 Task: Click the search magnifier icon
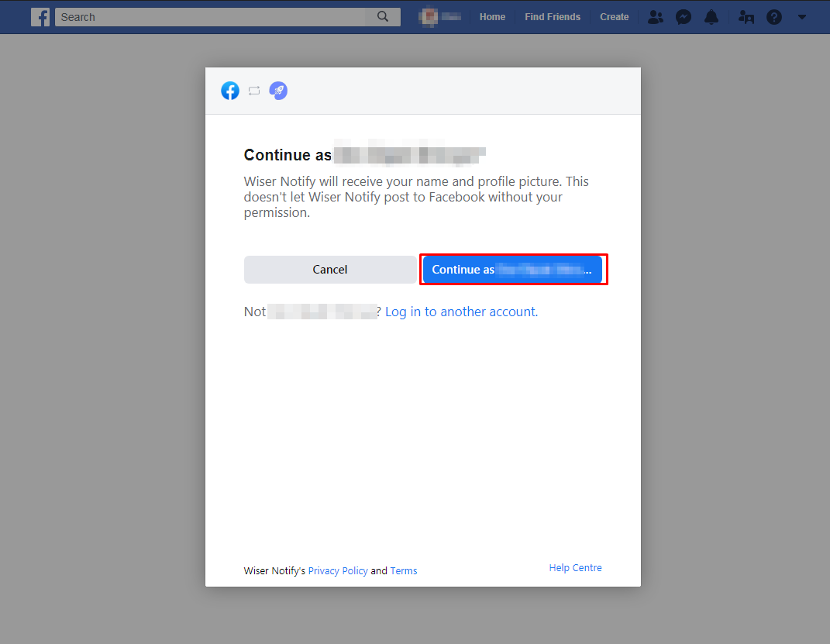[383, 17]
